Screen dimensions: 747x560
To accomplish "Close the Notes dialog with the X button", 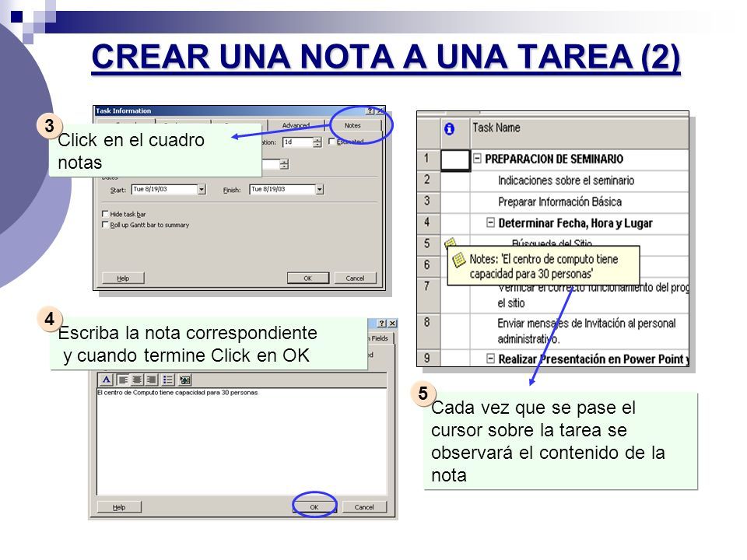I will click(x=392, y=324).
